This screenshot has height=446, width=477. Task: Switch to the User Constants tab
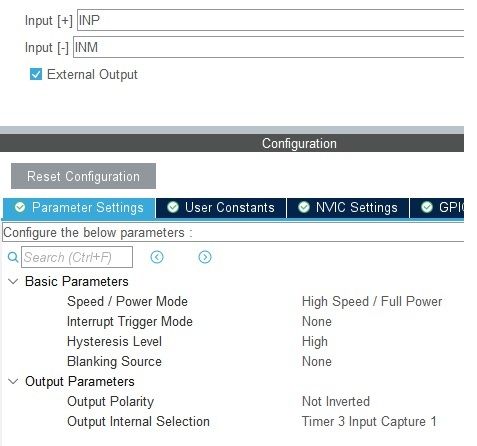pos(221,208)
